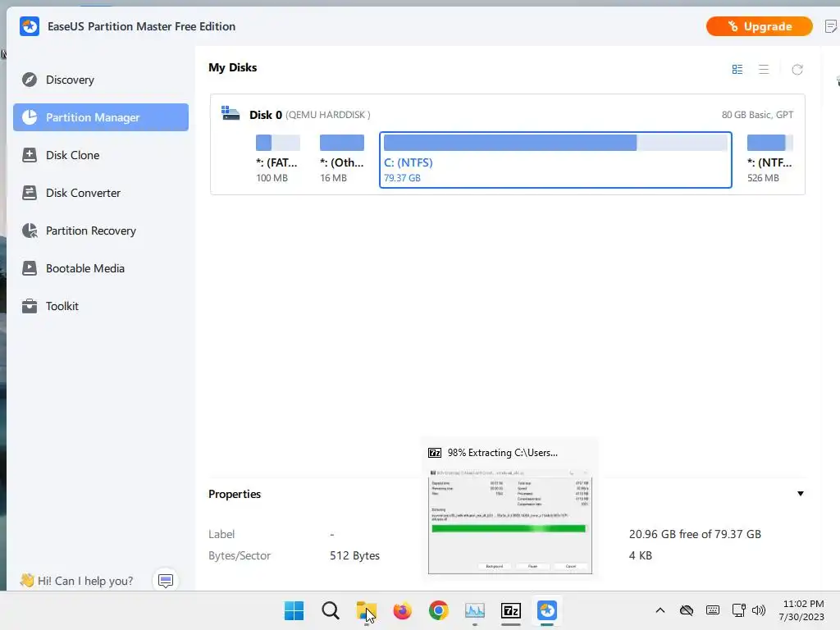This screenshot has height=630, width=840.
Task: Click the 'Bytes/Sector' label
Action: (240, 555)
